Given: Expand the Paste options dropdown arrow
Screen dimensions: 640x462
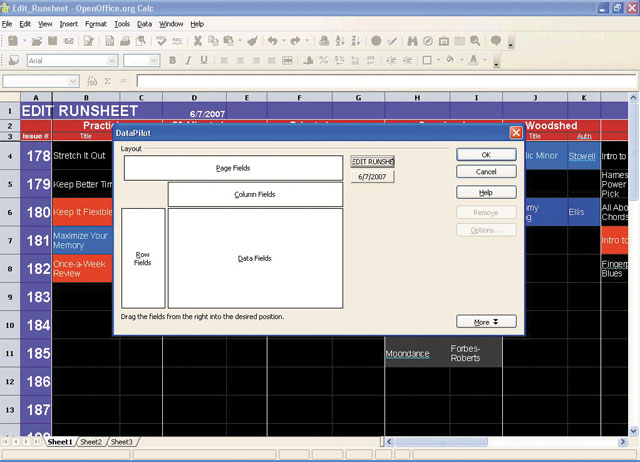Looking at the screenshot, I should pos(240,41).
